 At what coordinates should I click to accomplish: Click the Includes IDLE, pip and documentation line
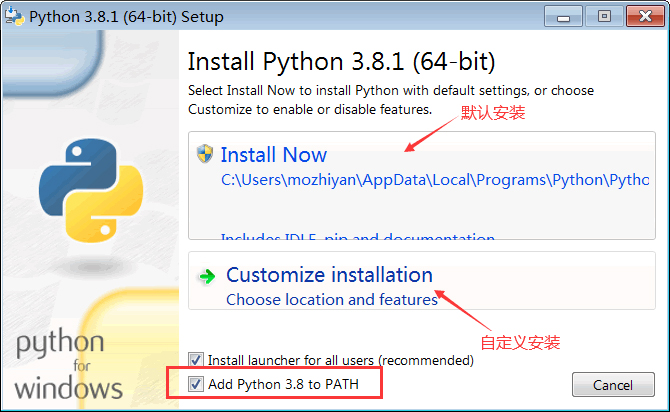[x=357, y=239]
